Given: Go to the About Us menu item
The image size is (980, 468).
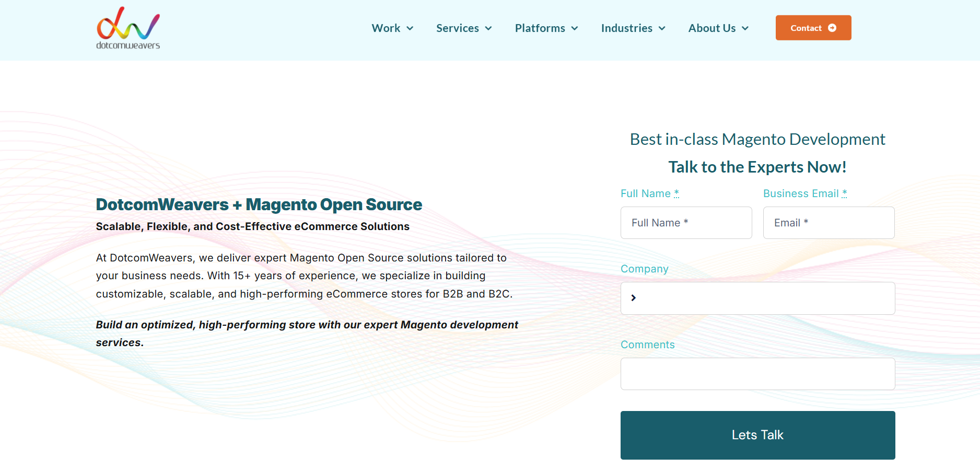Looking at the screenshot, I should coord(711,28).
